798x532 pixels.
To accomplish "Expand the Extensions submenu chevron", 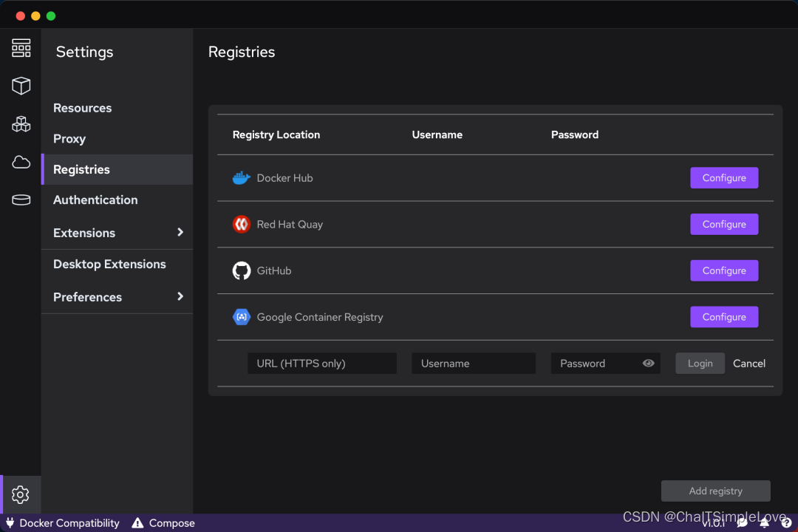I will point(180,232).
